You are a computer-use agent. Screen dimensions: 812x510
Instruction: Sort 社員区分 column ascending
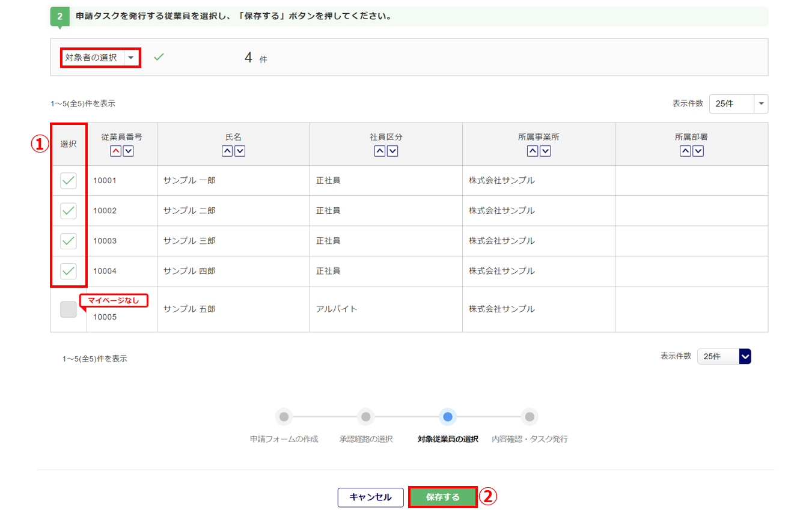point(380,151)
